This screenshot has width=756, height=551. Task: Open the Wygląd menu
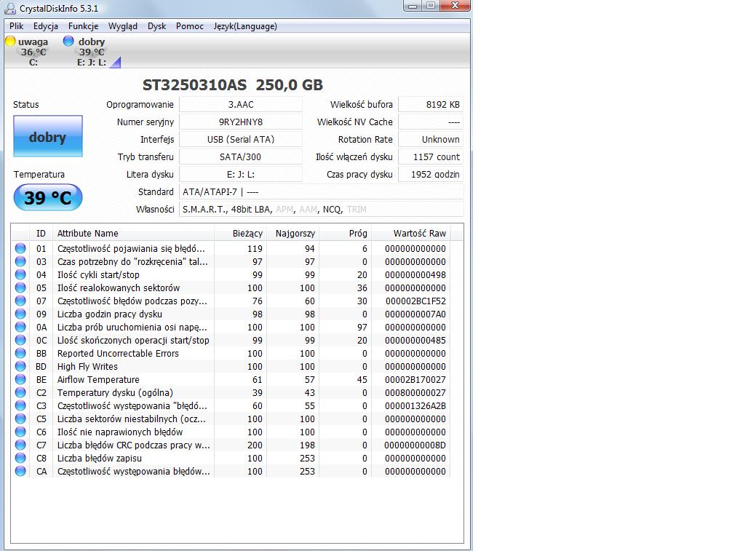click(122, 26)
